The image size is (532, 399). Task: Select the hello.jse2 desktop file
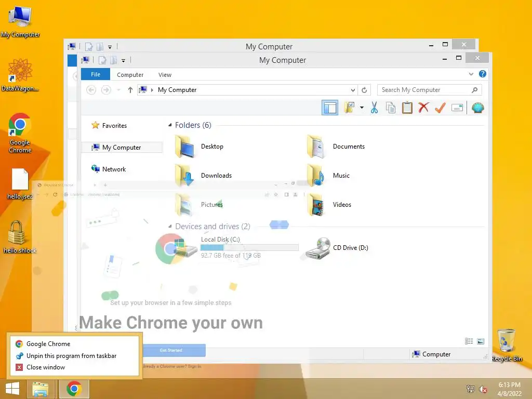click(20, 184)
